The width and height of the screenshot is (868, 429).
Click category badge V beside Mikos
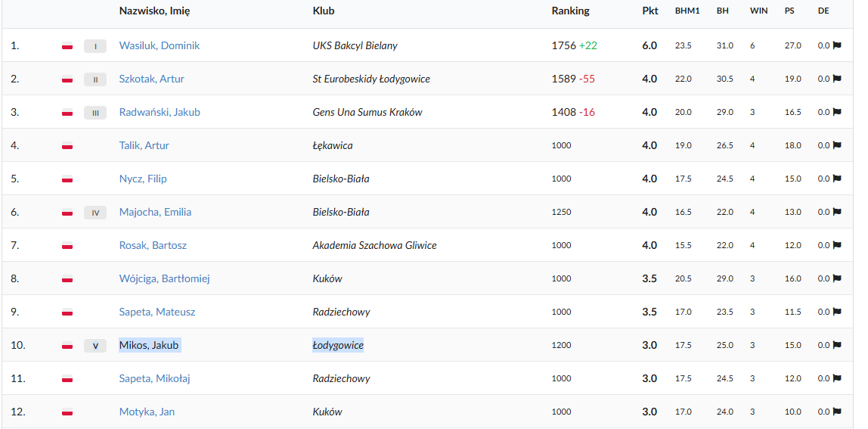click(x=95, y=346)
